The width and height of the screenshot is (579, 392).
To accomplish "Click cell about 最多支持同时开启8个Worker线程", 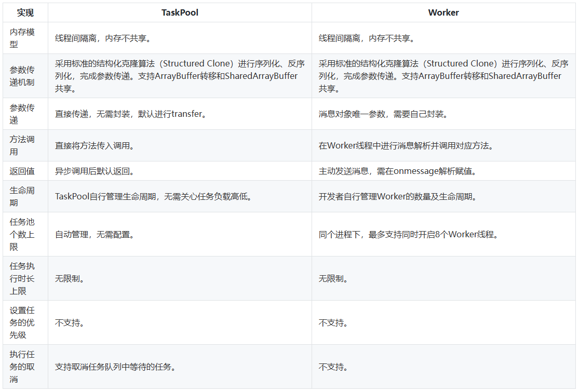I will pyautogui.click(x=409, y=234).
